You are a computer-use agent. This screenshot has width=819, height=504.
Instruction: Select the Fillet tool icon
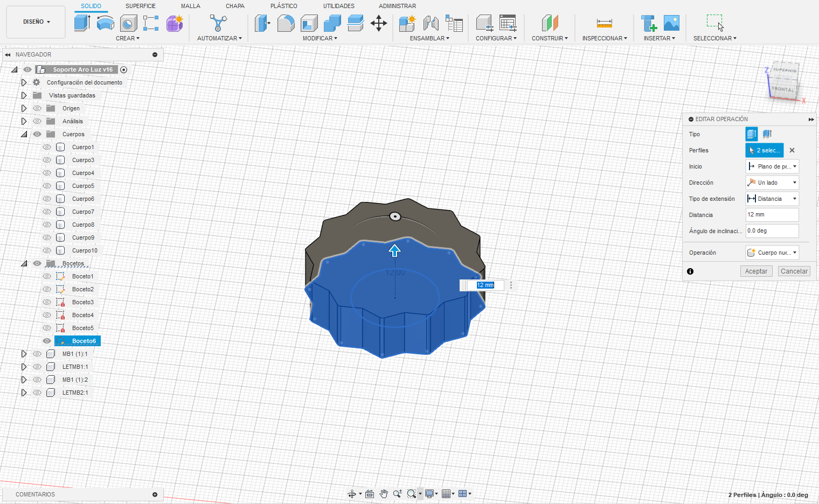[x=286, y=23]
